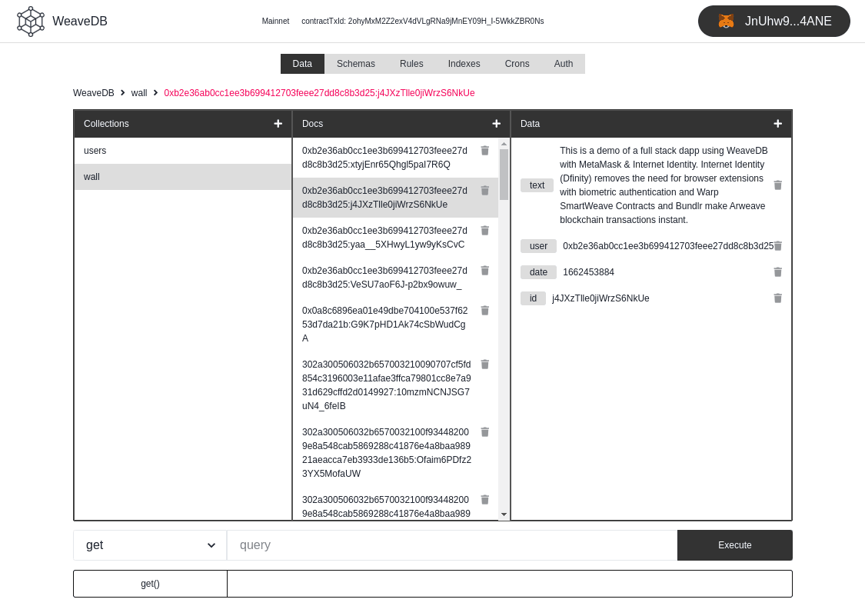Click the Docs list scrollbar thumb
The height and width of the screenshot is (616, 865).
click(x=504, y=175)
